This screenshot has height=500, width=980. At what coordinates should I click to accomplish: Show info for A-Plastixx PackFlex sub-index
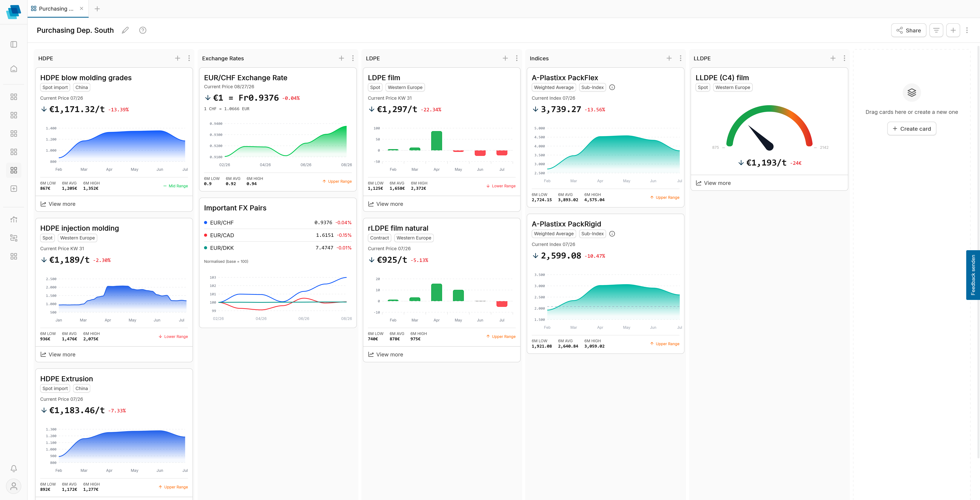[612, 87]
